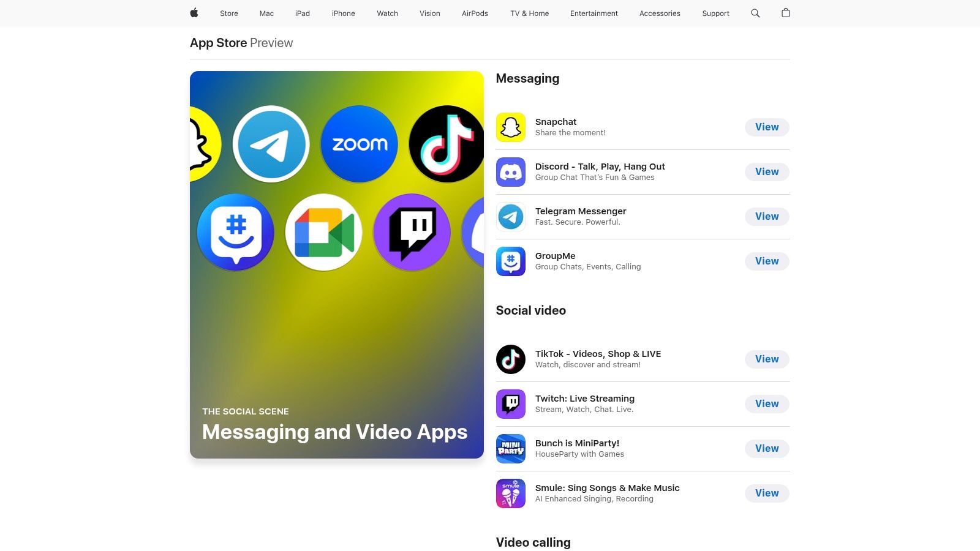View the GroupMe app
Image resolution: width=980 pixels, height=551 pixels.
pyautogui.click(x=767, y=261)
